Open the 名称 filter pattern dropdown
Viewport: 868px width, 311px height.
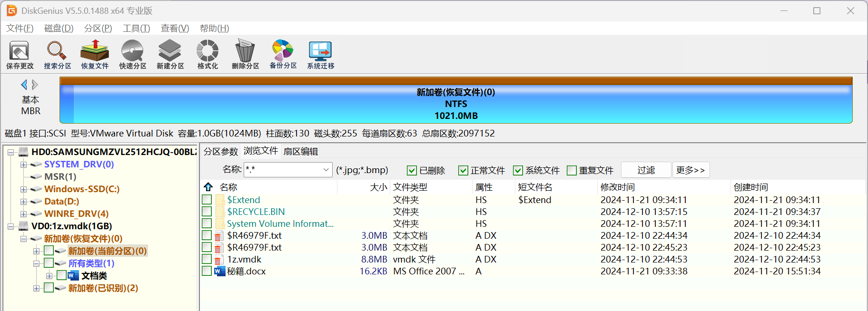326,170
